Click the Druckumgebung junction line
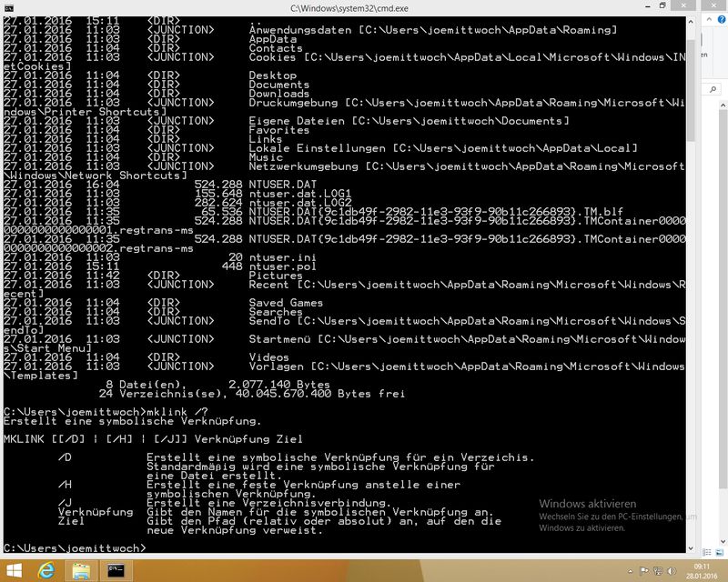 345,107
